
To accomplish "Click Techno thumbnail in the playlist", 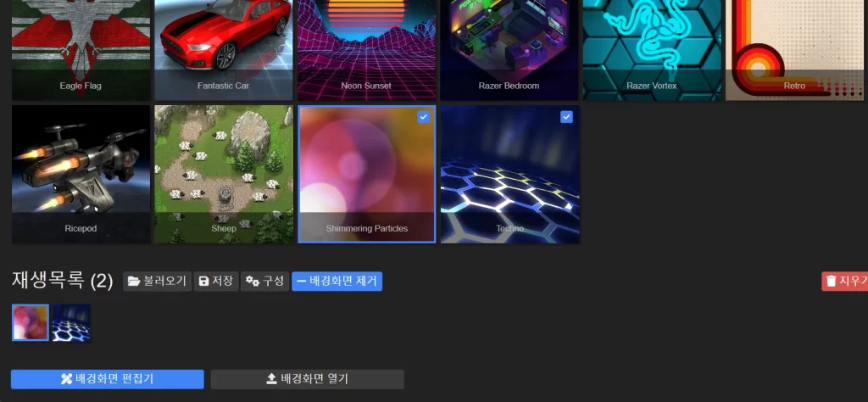I will coord(71,323).
